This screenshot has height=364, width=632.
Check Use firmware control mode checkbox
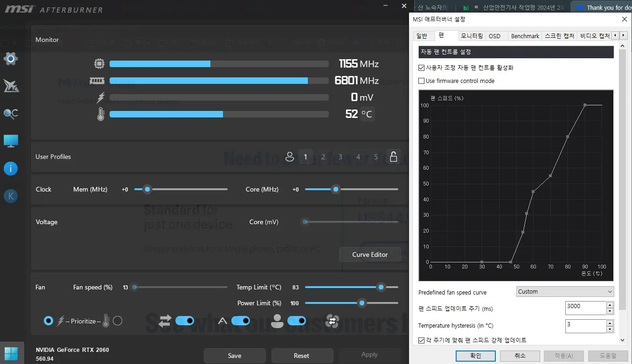422,81
